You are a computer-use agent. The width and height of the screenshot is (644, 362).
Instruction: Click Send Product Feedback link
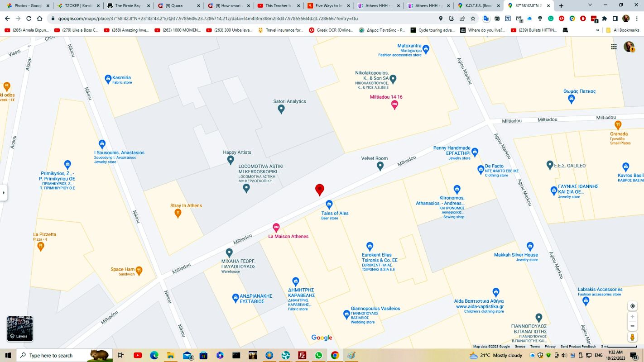pyautogui.click(x=578, y=346)
